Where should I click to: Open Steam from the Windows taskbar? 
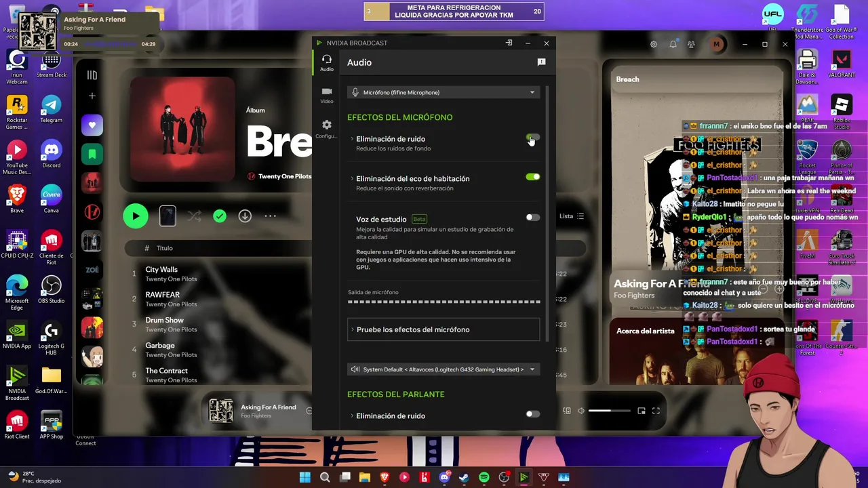(x=464, y=477)
